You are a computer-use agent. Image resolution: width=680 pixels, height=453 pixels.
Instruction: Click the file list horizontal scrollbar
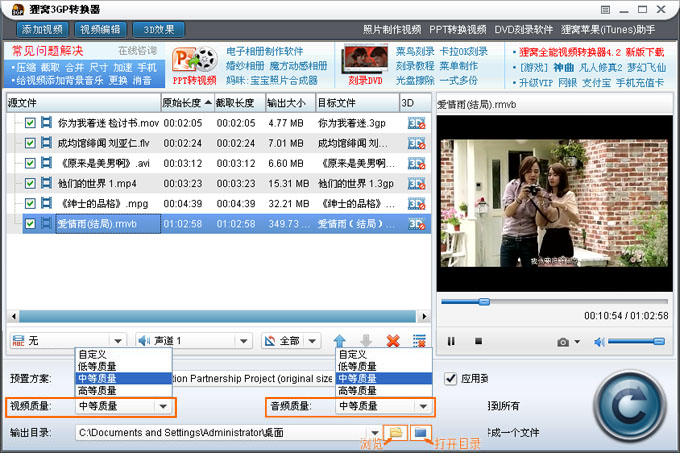point(217,316)
